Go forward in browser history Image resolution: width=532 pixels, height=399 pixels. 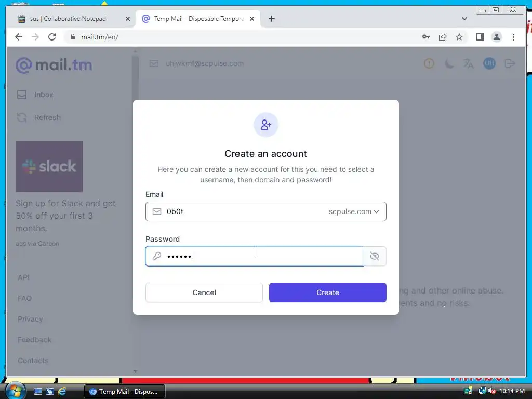pos(35,37)
